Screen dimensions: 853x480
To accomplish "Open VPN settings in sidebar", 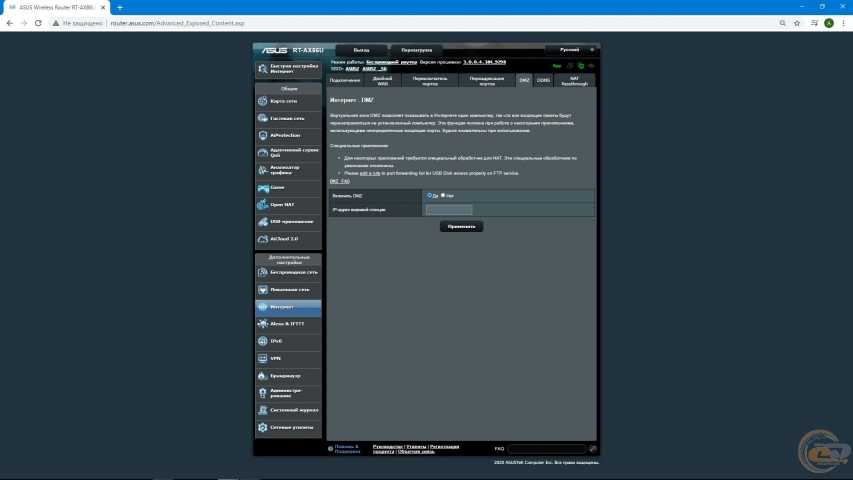I will [288, 359].
